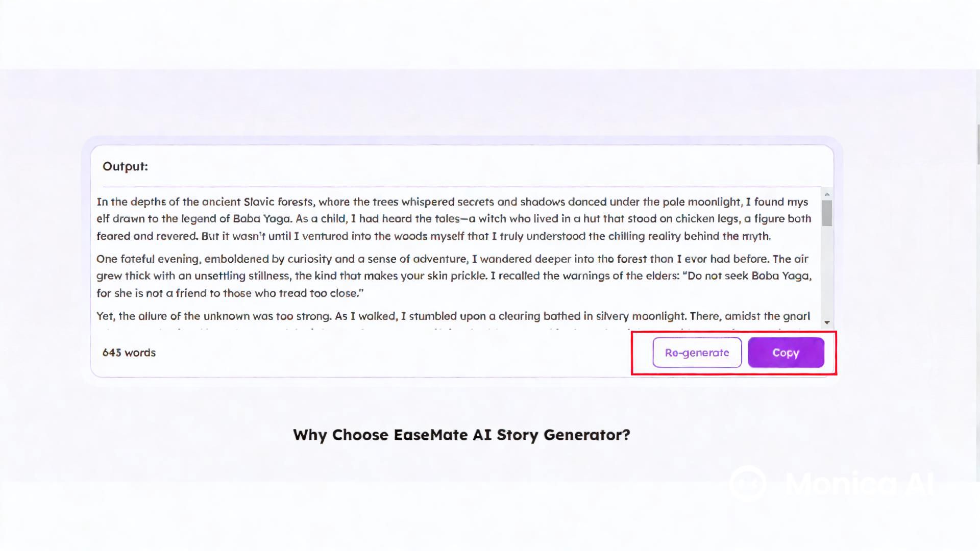Click the "Output:" panel label
This screenshot has height=551, width=980.
tap(125, 166)
